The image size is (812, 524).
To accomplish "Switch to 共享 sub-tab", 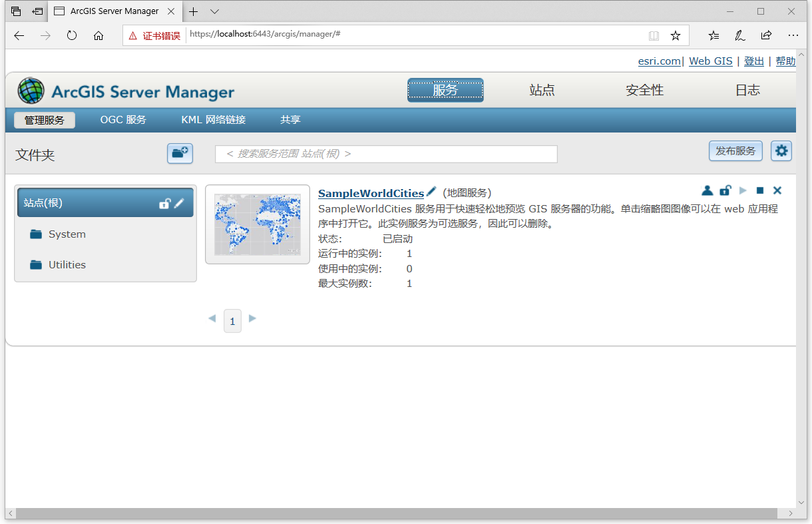I will coord(290,120).
